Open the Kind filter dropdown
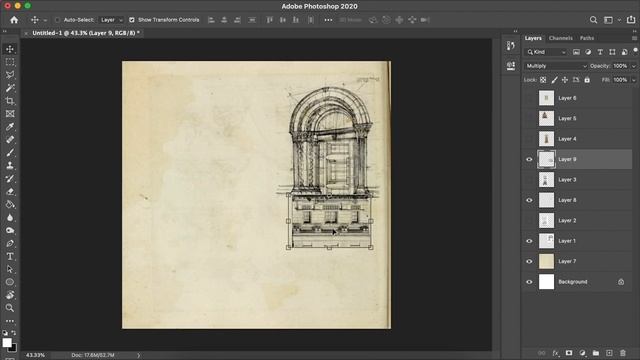Image resolution: width=640 pixels, height=360 pixels. coord(546,52)
